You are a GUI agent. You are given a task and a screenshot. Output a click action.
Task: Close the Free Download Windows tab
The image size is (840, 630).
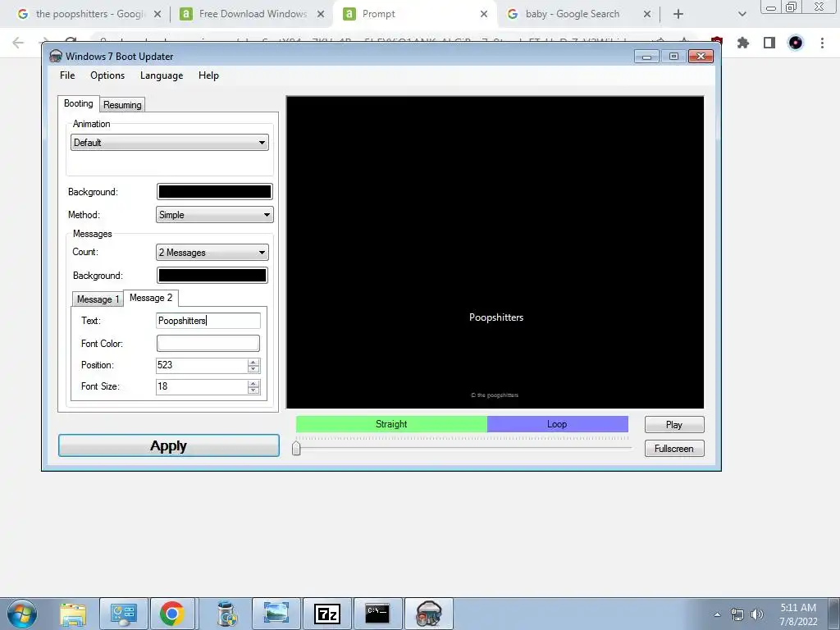pos(321,14)
